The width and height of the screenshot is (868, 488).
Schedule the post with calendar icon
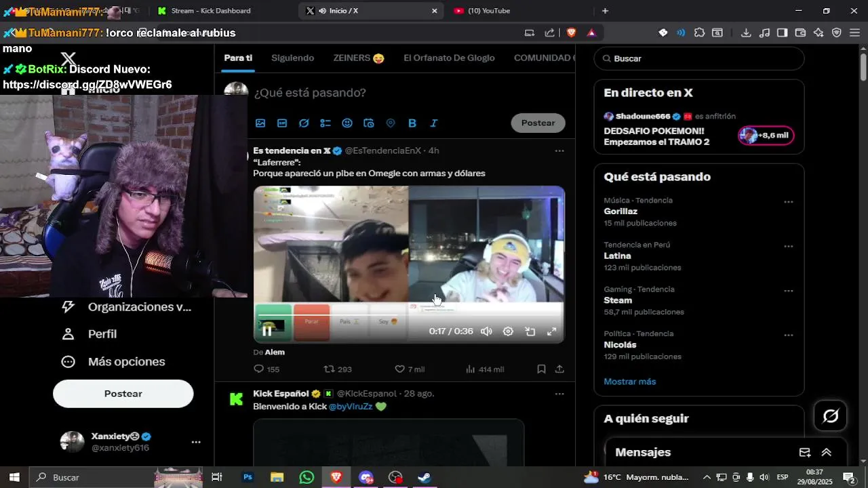369,123
